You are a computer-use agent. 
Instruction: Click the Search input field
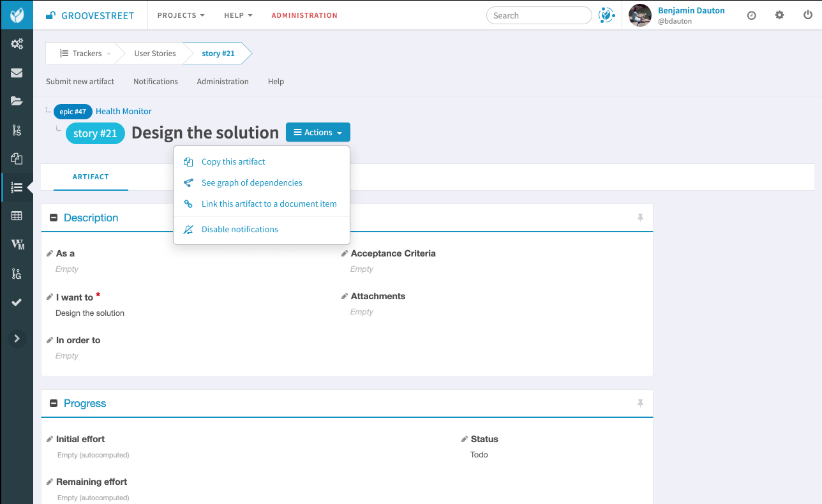pyautogui.click(x=539, y=15)
